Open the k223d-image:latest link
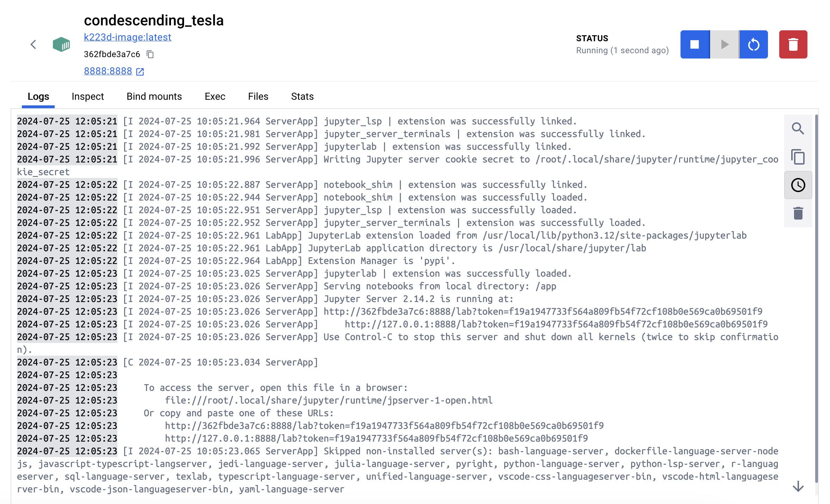Image resolution: width=830 pixels, height=504 pixels. (128, 37)
